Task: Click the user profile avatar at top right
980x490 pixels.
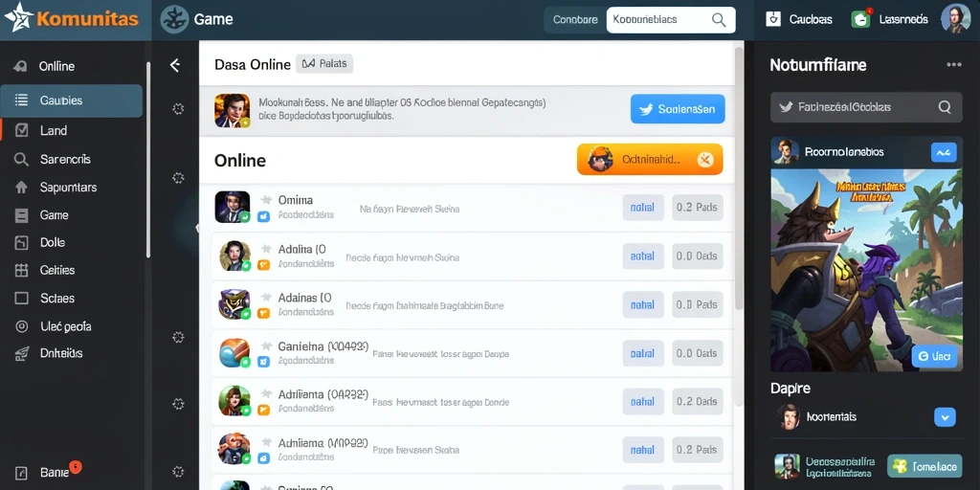Action: [x=956, y=19]
